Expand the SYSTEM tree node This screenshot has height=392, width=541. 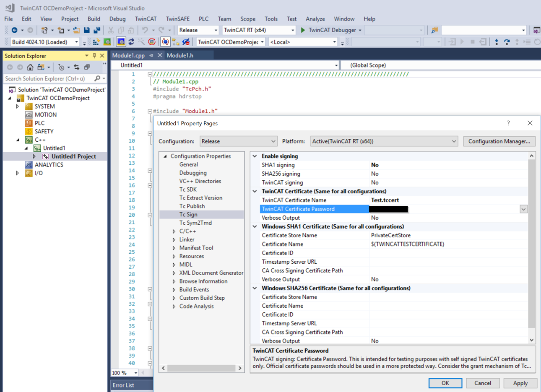click(18, 106)
